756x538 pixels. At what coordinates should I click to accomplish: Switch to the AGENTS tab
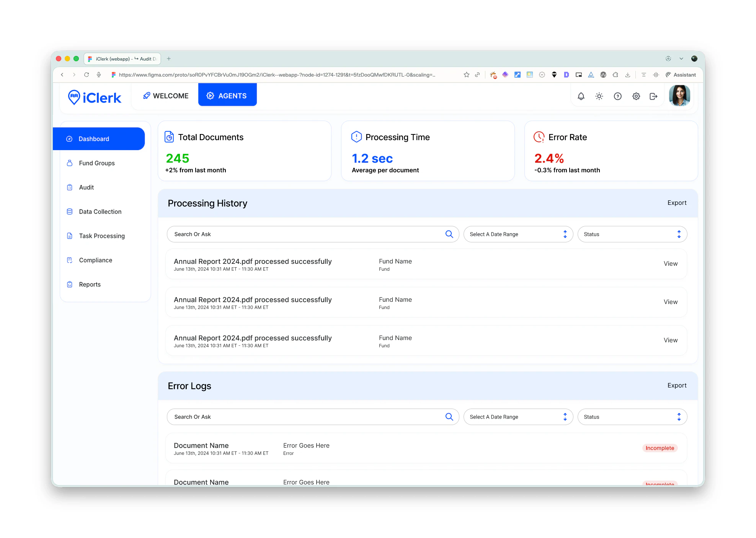click(x=227, y=95)
